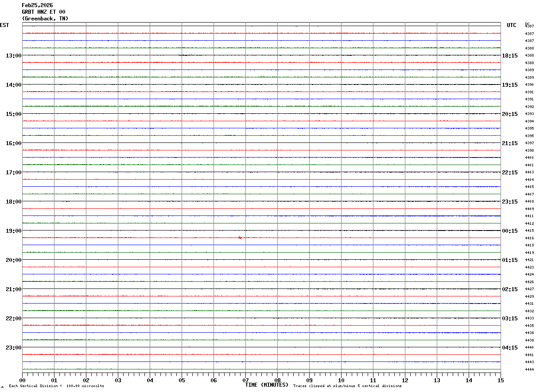Click the red seismic spike near minute 07
The width and height of the screenshot is (536, 392).
(x=240, y=238)
